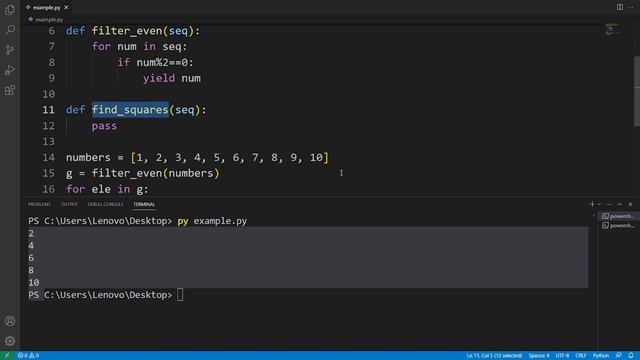Click line number 6 in the gutter
The width and height of the screenshot is (640, 360).
coord(51,31)
